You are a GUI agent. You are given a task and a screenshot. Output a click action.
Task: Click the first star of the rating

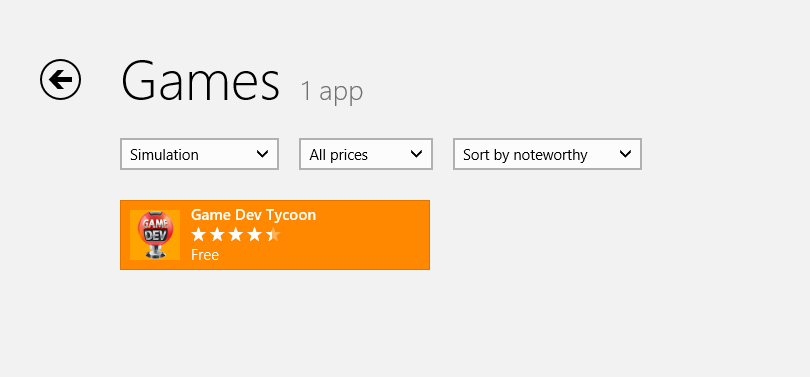click(198, 235)
